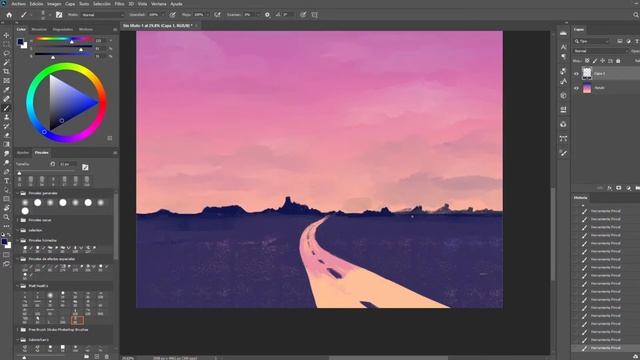Click the Quick Mask mode icon
This screenshot has height=360, width=640.
(6, 255)
